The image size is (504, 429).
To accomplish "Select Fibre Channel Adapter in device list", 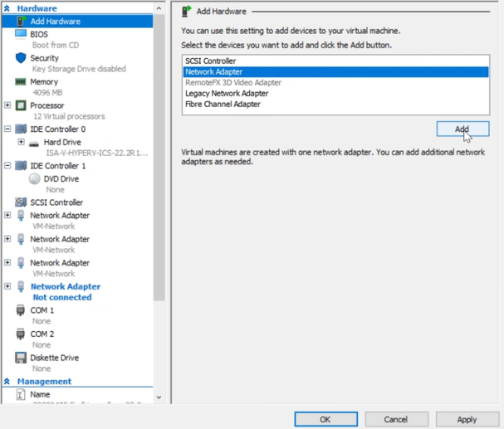I will (223, 105).
